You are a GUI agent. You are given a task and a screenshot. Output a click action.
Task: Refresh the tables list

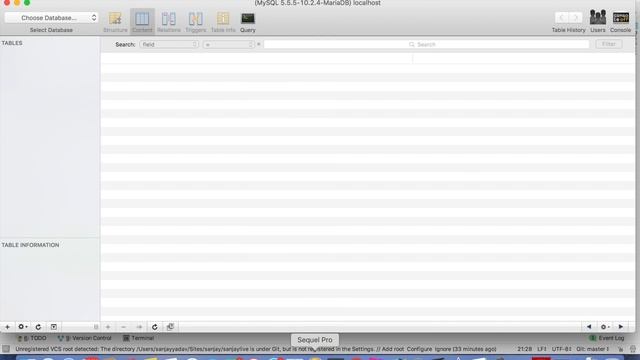point(38,327)
